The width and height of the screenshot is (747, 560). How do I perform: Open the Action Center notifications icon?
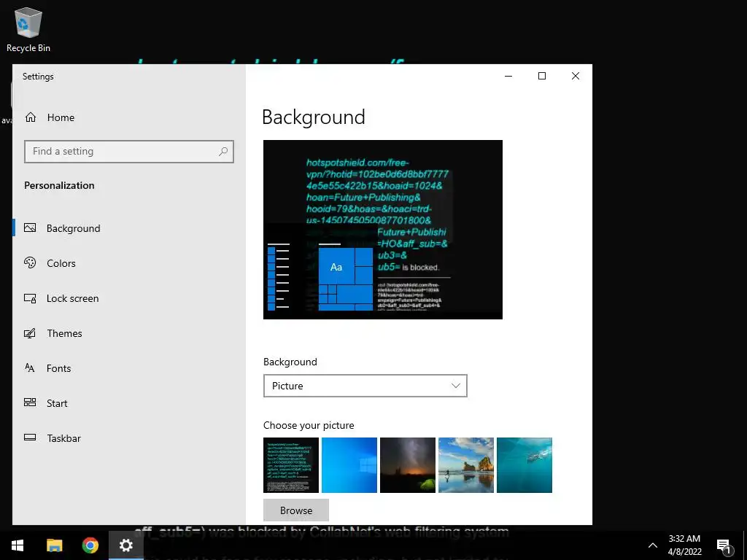tap(724, 545)
